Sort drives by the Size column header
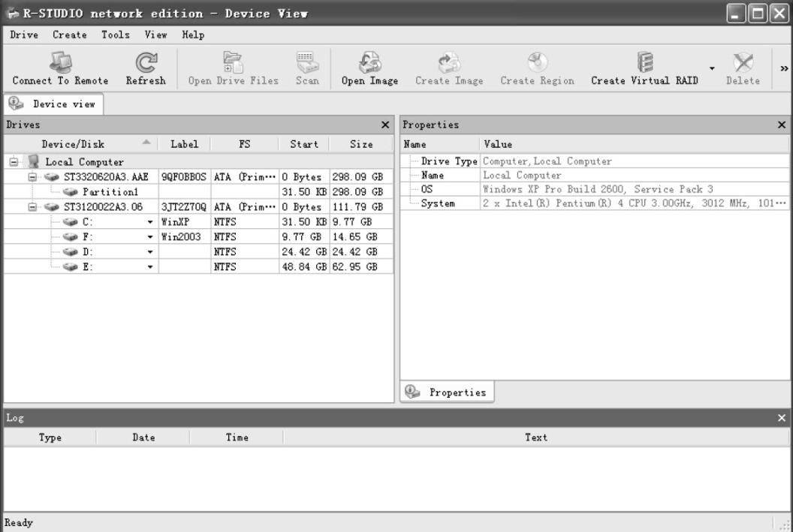This screenshot has height=532, width=793. (x=360, y=144)
